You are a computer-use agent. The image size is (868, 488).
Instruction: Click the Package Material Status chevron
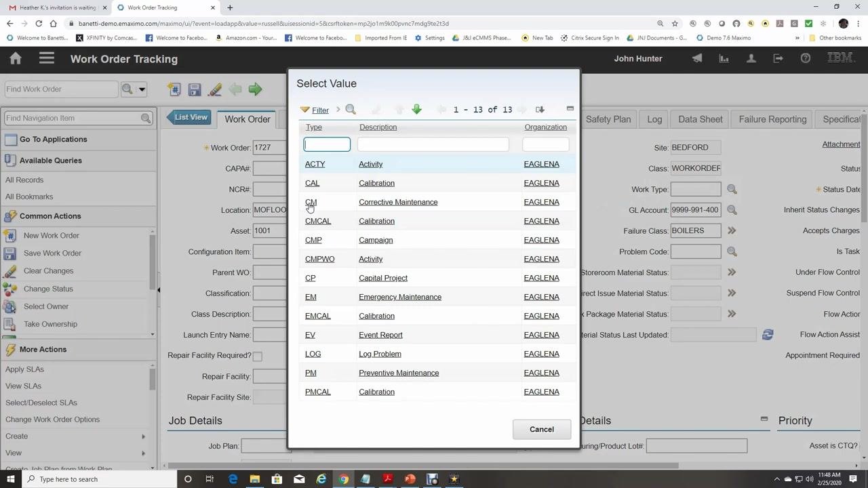(732, 314)
